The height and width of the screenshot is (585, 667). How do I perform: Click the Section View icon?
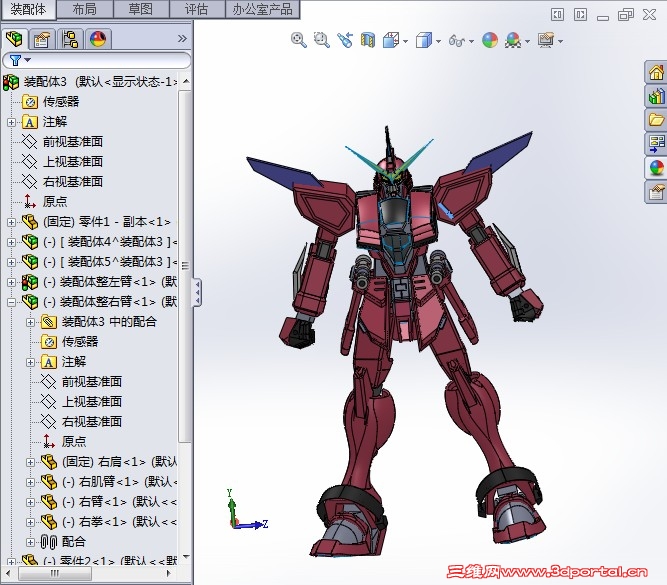coord(368,40)
